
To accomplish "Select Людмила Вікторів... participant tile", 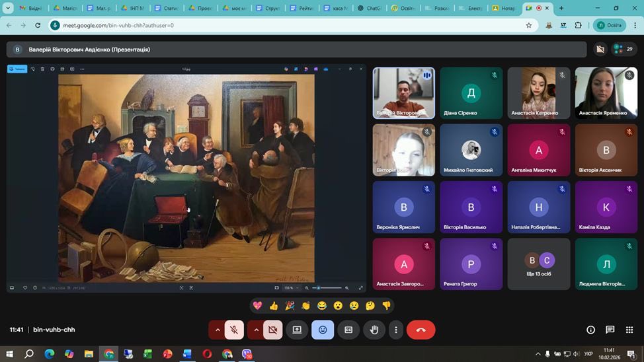I will pos(606,264).
